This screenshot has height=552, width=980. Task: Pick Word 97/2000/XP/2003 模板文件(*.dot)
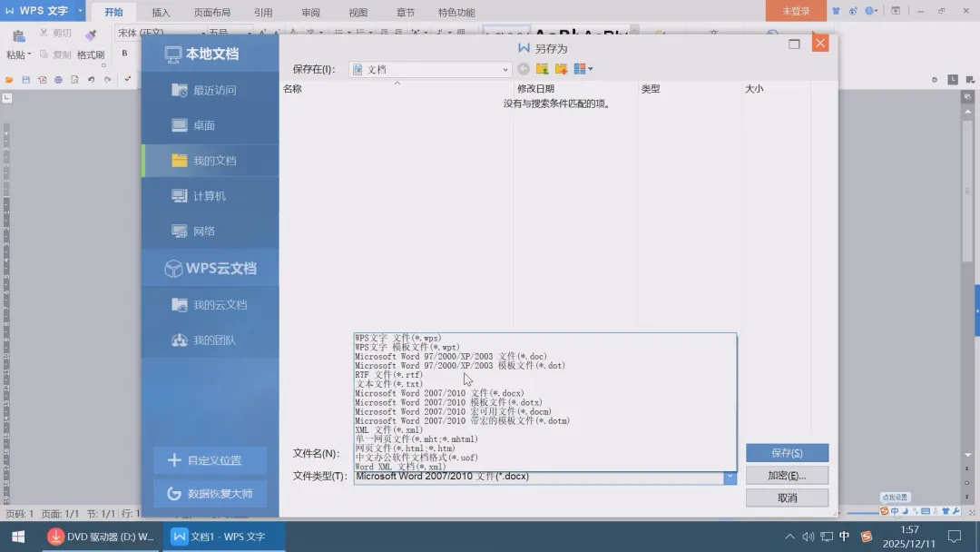pyautogui.click(x=459, y=366)
